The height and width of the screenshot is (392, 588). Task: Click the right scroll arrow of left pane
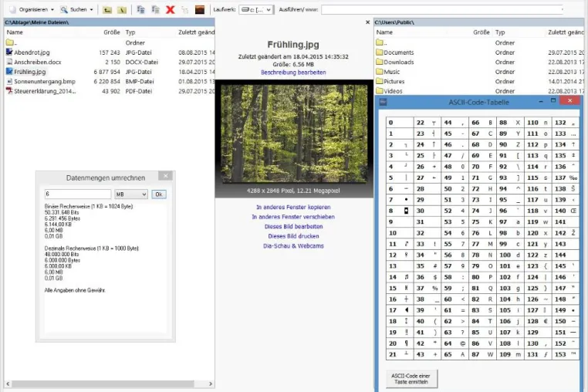(x=211, y=384)
